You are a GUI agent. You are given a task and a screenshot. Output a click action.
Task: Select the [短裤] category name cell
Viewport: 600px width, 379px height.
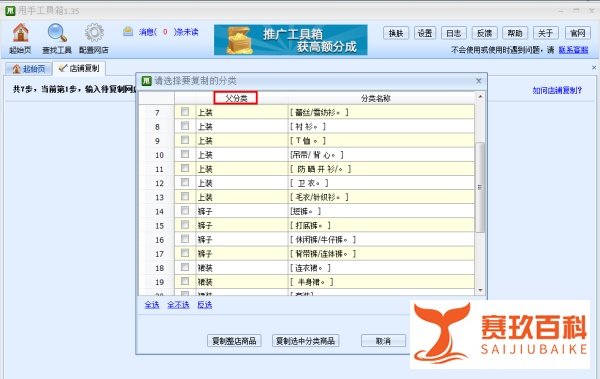[x=381, y=211]
